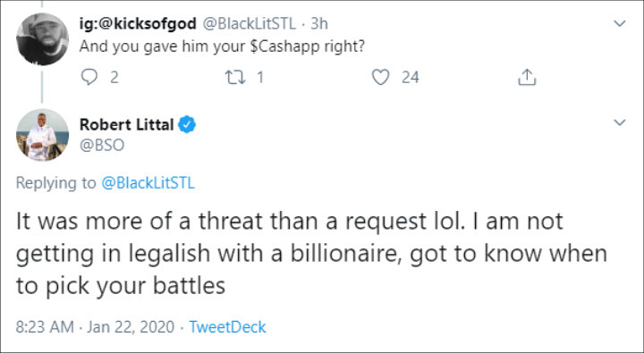
Task: Click the tweet text 'It was more of a threat'
Action: click(x=139, y=222)
